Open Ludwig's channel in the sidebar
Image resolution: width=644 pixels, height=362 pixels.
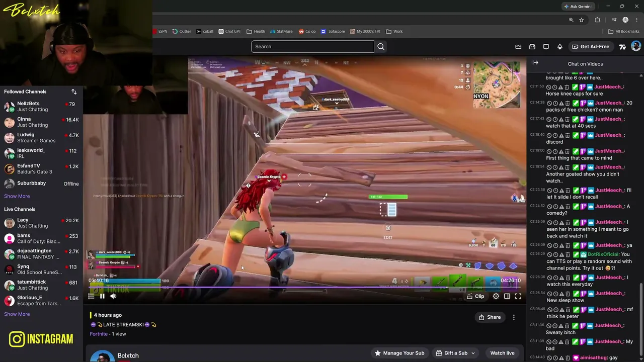coord(41,138)
